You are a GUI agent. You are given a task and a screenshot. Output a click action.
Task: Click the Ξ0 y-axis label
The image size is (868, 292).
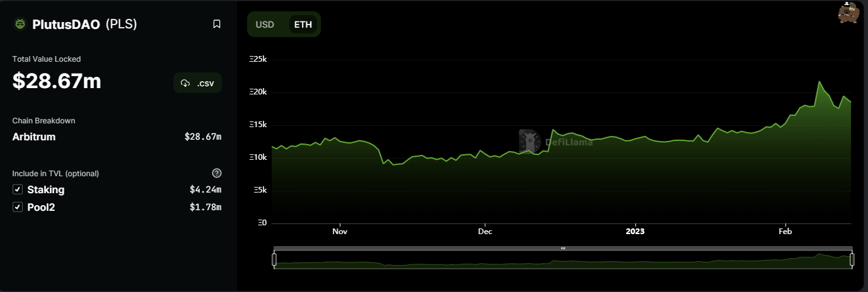pos(262,223)
